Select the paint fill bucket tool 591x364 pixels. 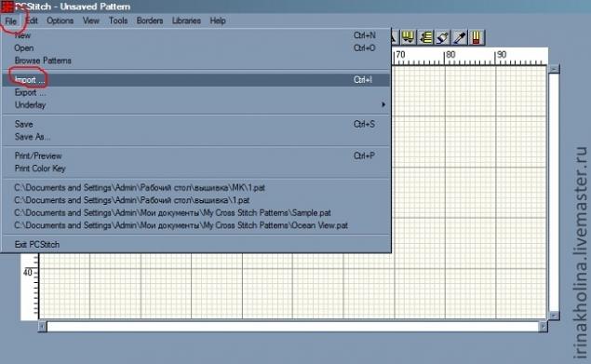442,37
